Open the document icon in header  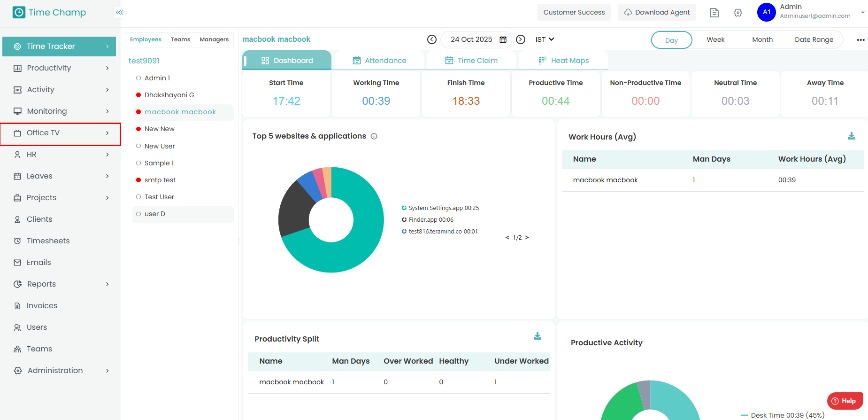click(x=714, y=13)
